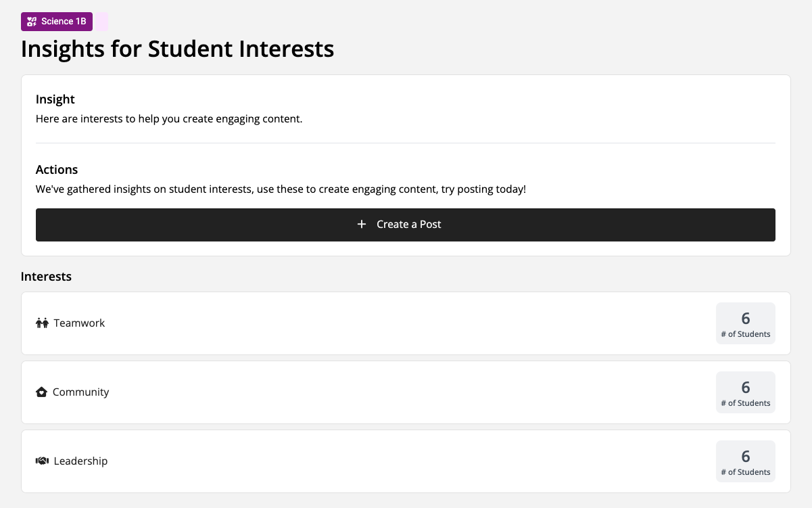This screenshot has height=508, width=812.
Task: Click the Community house icon
Action: coord(41,392)
